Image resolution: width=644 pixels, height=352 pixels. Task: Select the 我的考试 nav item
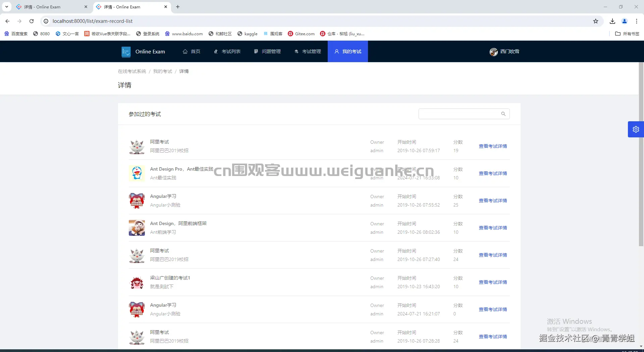tap(348, 51)
